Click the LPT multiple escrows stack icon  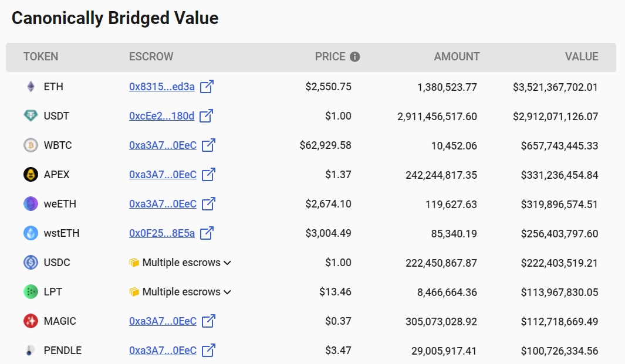[134, 292]
